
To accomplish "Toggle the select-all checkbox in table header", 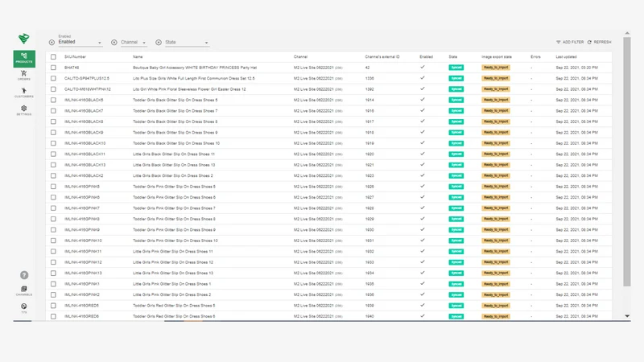I will coord(53,56).
